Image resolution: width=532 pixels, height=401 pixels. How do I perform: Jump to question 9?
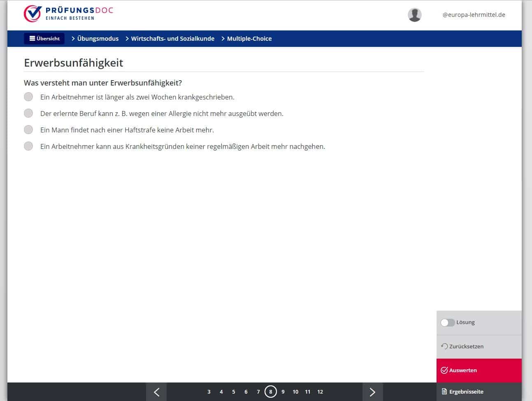point(283,392)
